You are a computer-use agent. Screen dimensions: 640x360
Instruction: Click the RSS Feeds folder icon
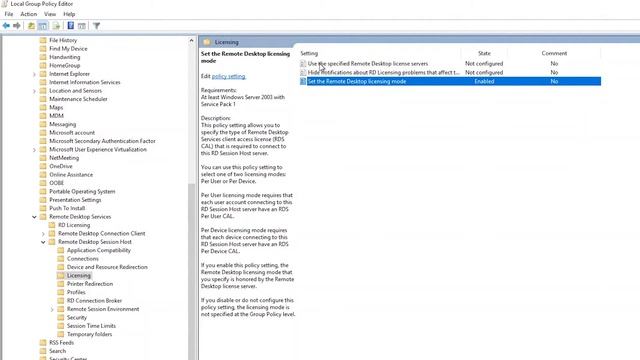(43, 342)
